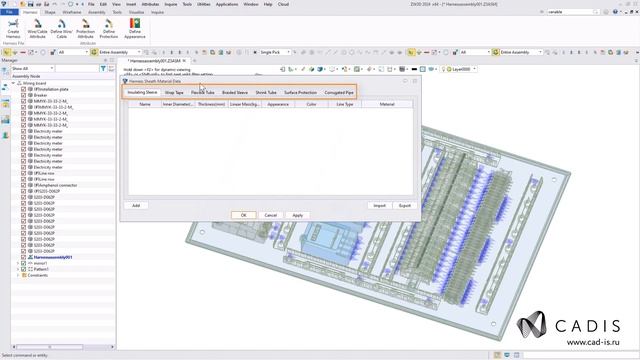Click the command search field at top right
Viewport: 640px width, 360px height.
pos(573,12)
